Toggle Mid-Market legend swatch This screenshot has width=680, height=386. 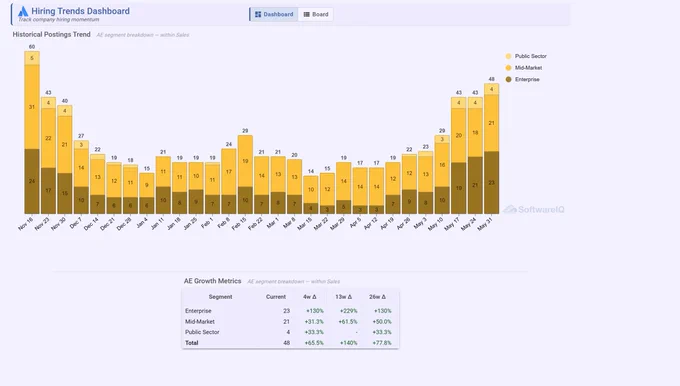[508, 68]
